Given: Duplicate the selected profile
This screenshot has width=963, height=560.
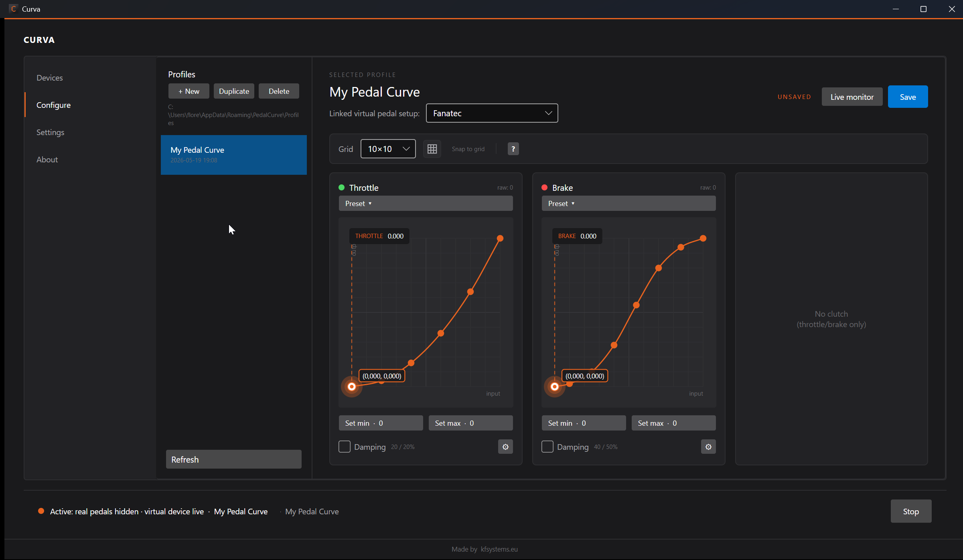Looking at the screenshot, I should 234,91.
